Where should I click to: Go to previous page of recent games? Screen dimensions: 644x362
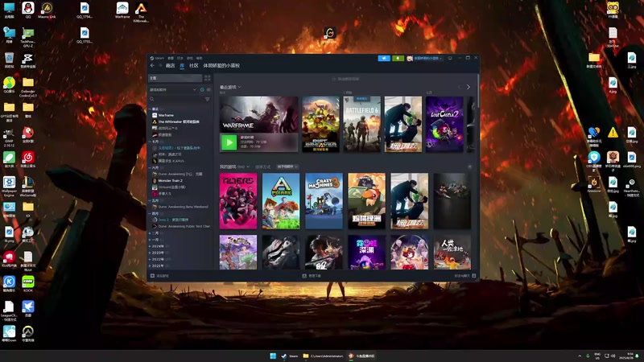(459, 87)
